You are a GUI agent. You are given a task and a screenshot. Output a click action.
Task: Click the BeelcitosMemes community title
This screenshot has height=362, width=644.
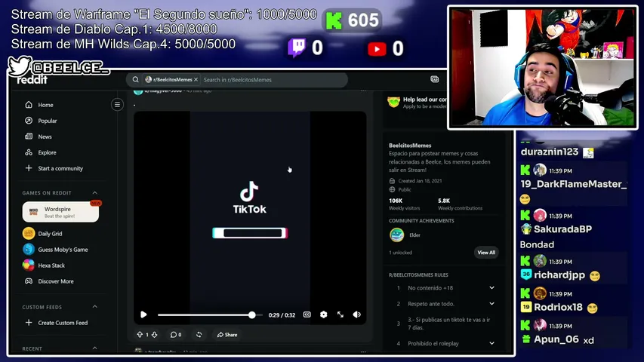pos(410,146)
